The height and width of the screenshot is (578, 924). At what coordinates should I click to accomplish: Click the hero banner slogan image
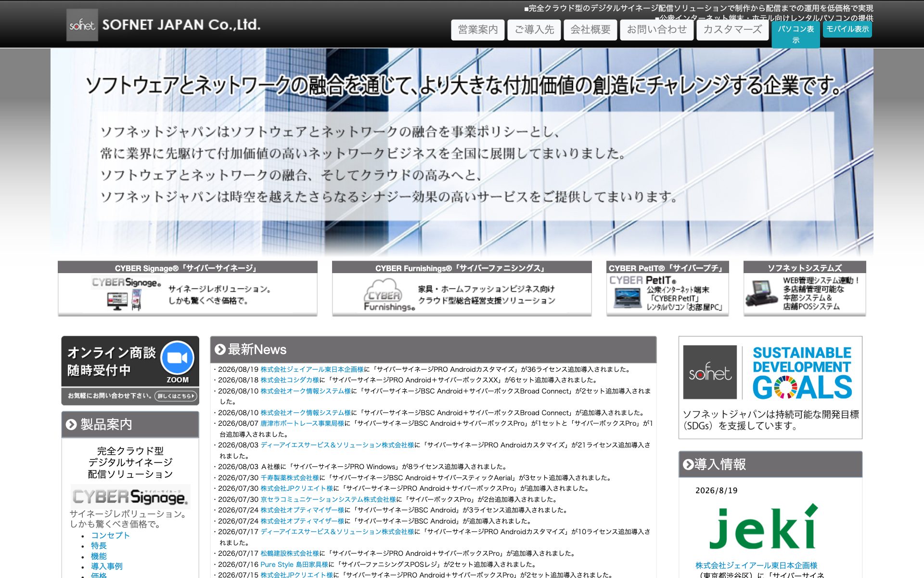coord(462,152)
